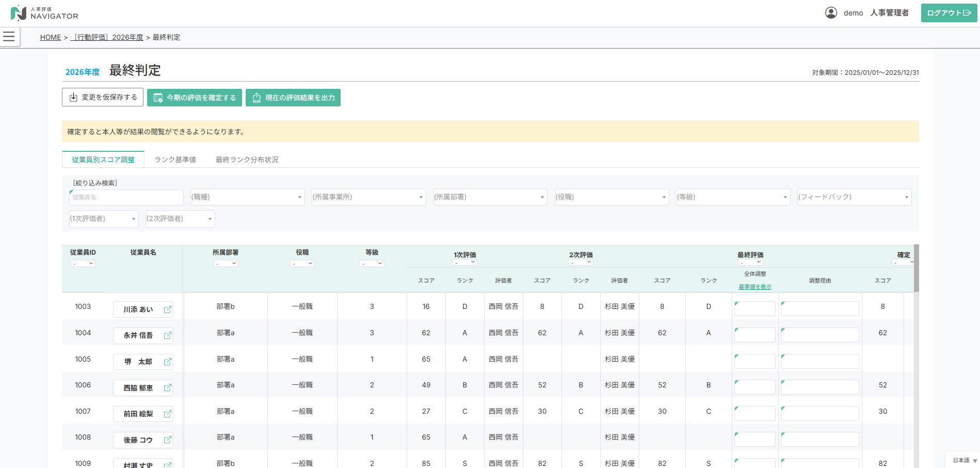Expand the 所属事業所 filter dropdown
This screenshot has height=468, width=980.
point(368,197)
